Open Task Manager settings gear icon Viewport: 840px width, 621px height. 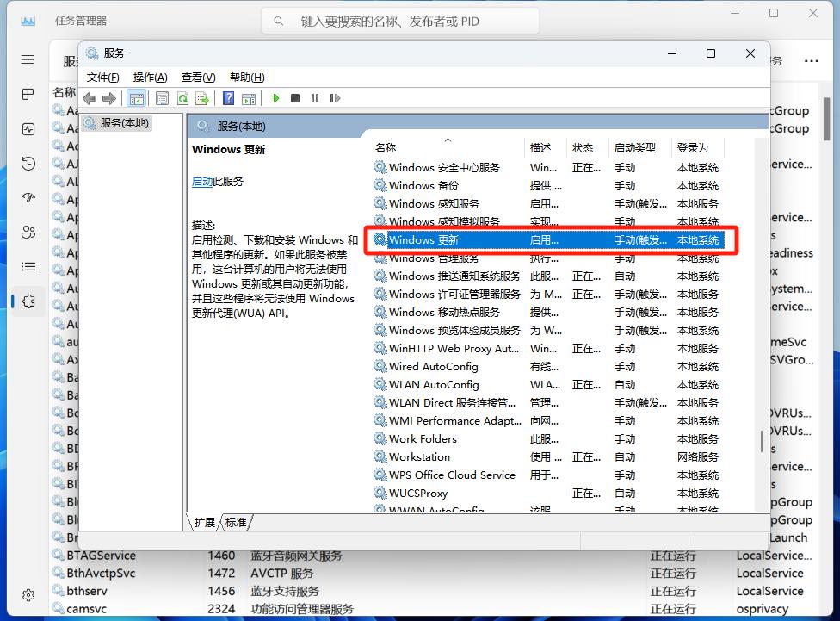click(28, 595)
